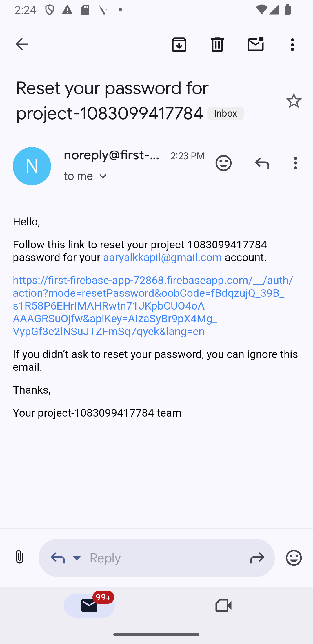Open the top more options menu

click(x=293, y=44)
